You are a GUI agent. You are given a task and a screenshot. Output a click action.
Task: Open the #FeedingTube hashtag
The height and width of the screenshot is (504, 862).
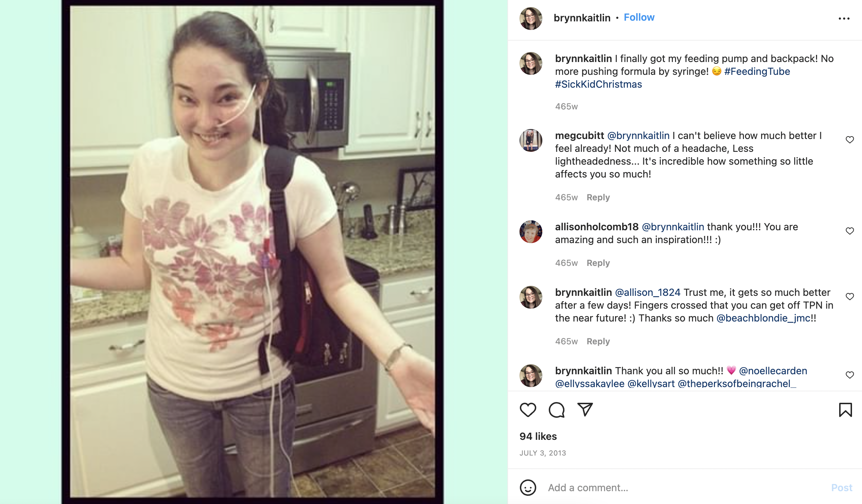(x=757, y=71)
